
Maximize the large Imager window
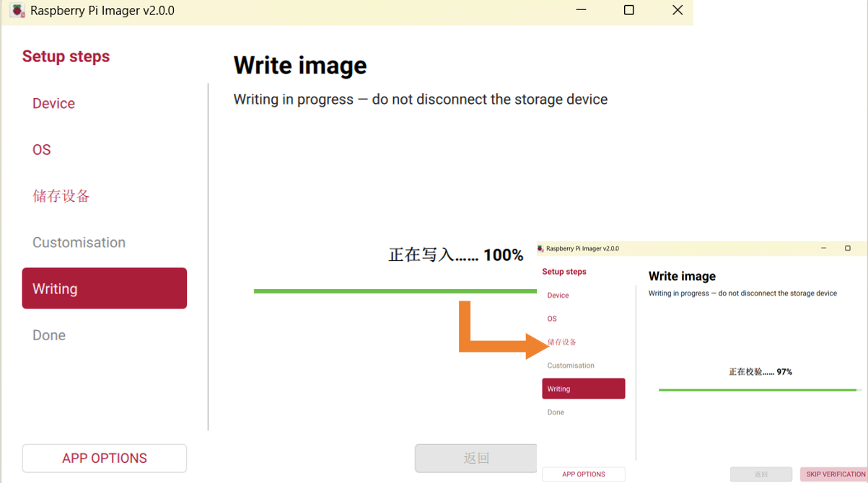[628, 10]
